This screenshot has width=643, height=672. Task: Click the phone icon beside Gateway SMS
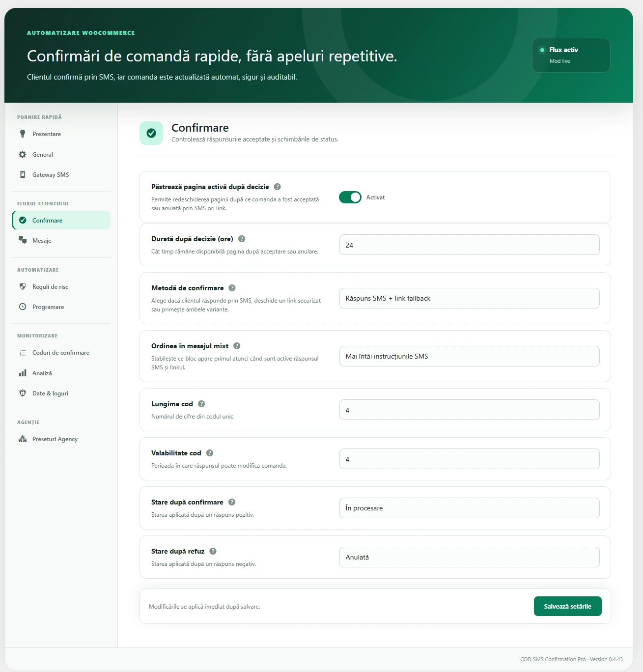click(23, 174)
